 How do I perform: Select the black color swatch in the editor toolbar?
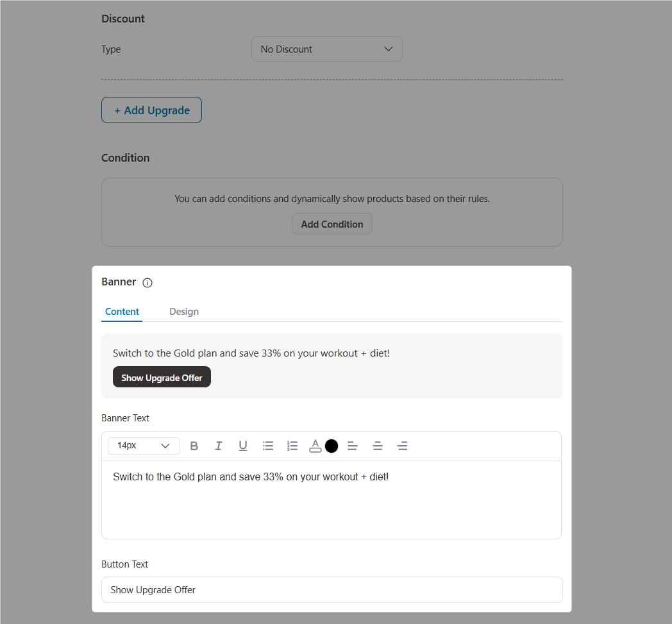tap(332, 446)
